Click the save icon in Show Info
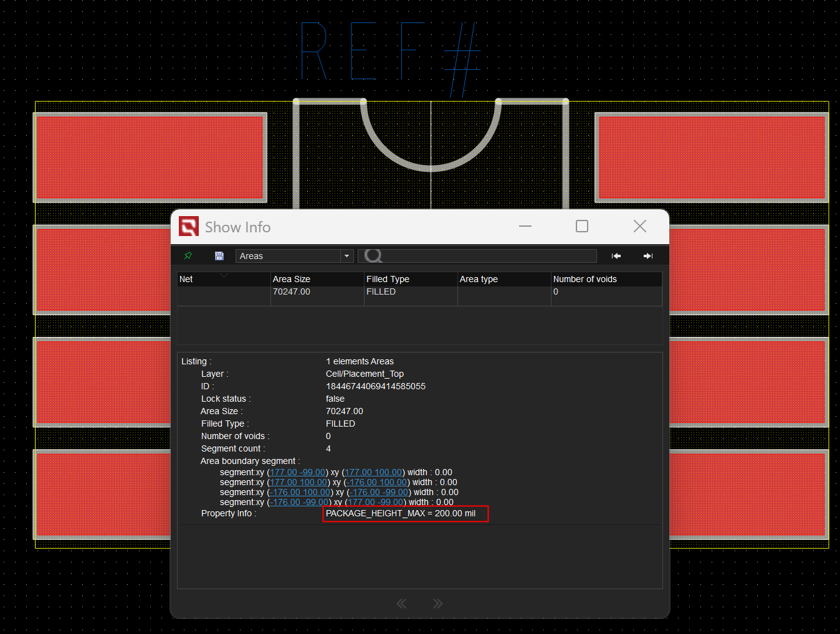The image size is (840, 634). pos(219,256)
